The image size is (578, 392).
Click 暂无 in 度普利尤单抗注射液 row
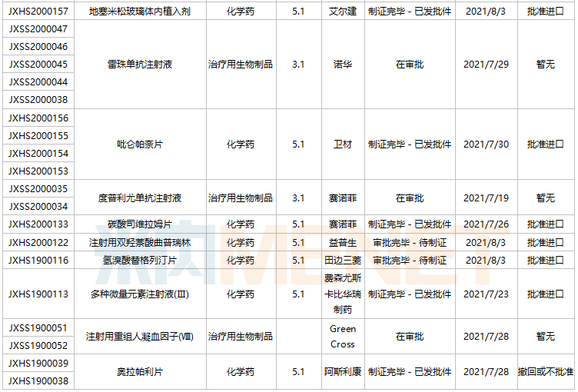546,198
